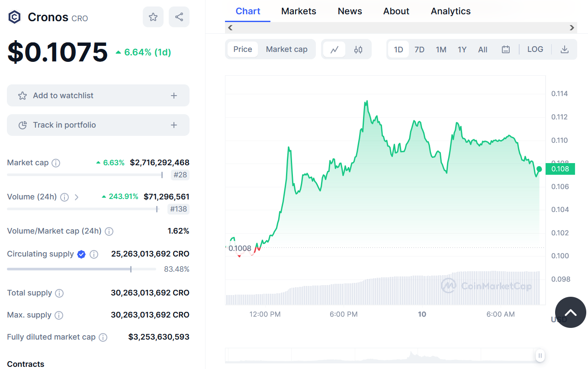Click the circulating supply progress bar

[81, 269]
